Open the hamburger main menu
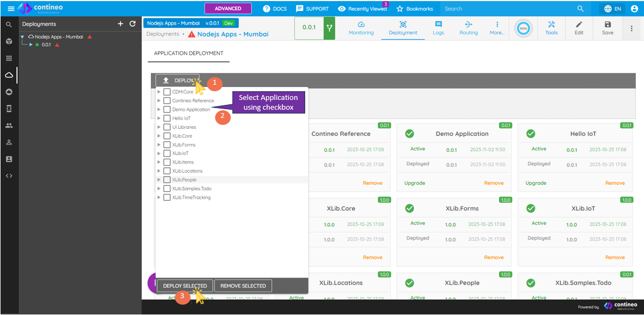644x315 pixels. (10, 9)
